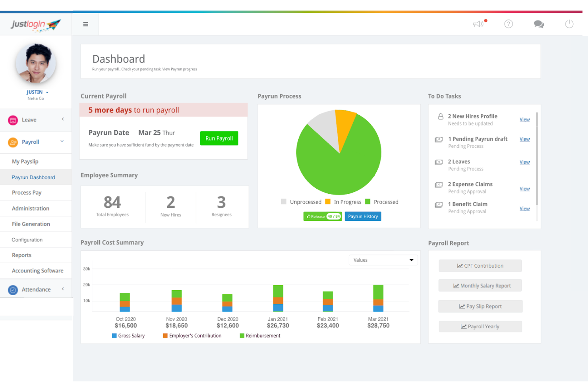Open the chat messages icon
The image size is (588, 392).
[x=539, y=24]
